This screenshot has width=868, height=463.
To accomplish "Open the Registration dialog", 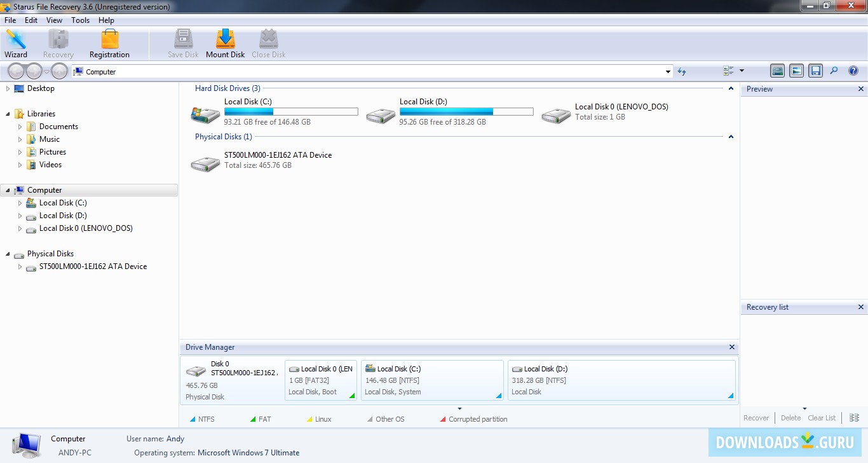I will [x=109, y=44].
